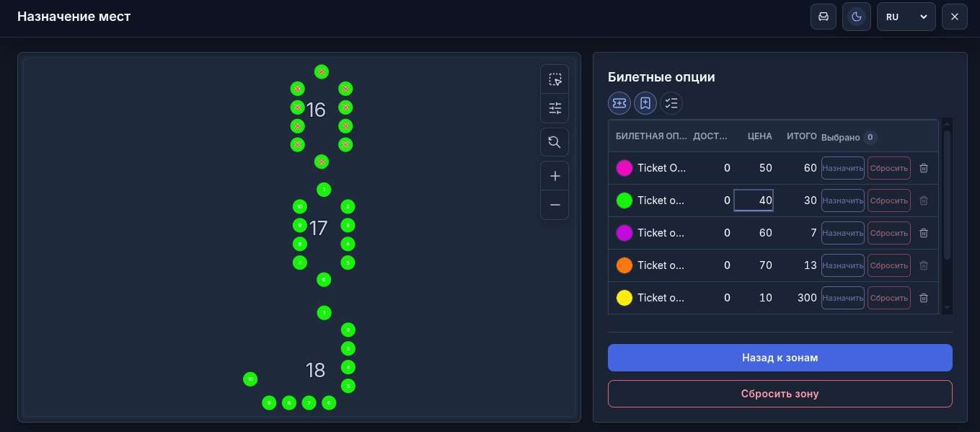Zoom out of the seat map

[x=555, y=205]
